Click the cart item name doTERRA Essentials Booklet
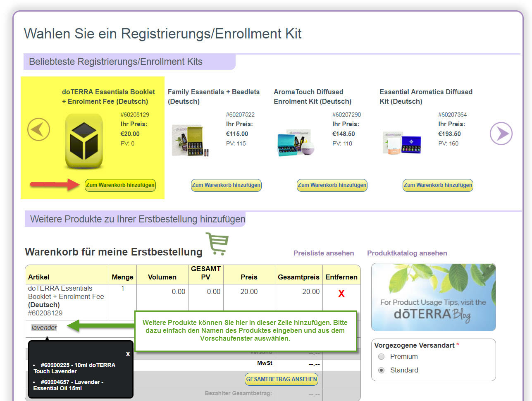 pos(66,296)
